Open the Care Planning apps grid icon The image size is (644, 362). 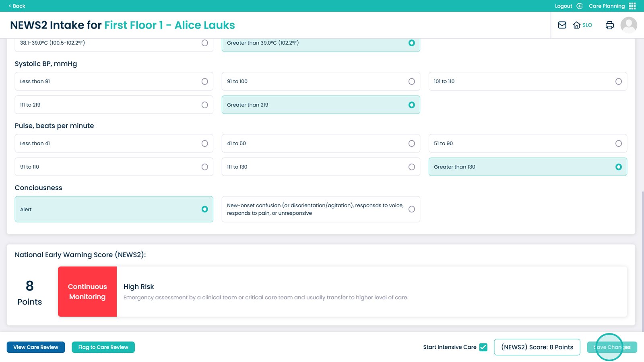point(632,6)
